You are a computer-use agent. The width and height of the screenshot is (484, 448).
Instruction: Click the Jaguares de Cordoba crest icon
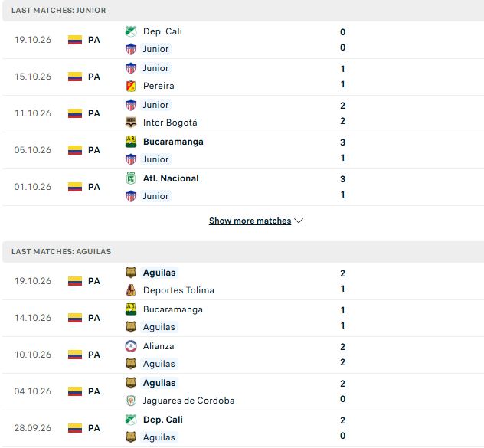131,401
